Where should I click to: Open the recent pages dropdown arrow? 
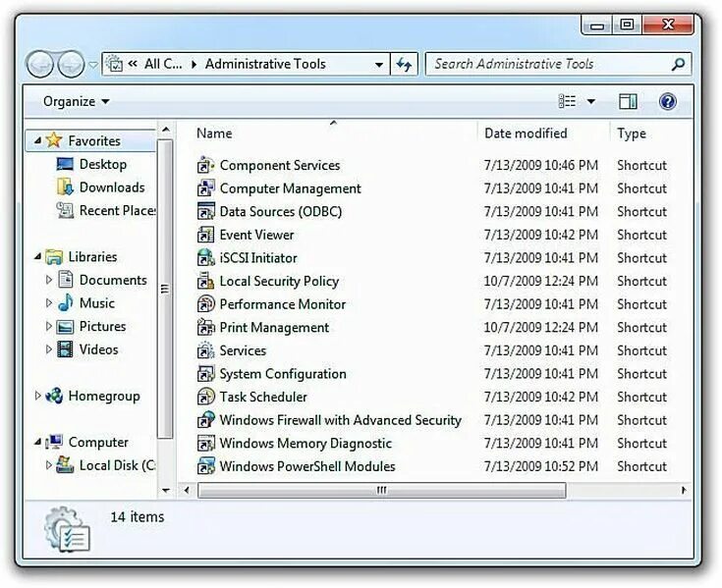[93, 65]
